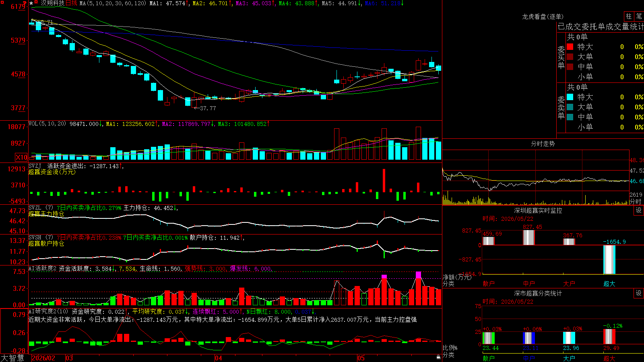Click the MA1: 47.574 value
This screenshot has height=362, width=644.
[x=168, y=3]
